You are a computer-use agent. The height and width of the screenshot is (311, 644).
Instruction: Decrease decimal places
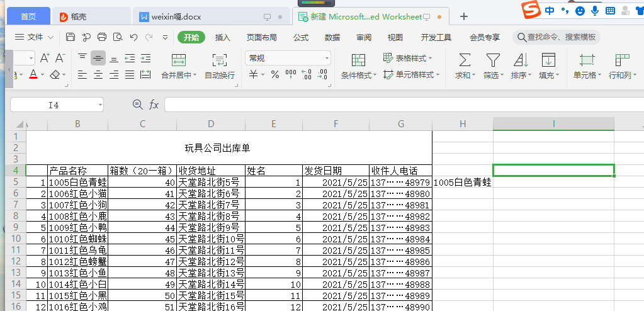[322, 75]
